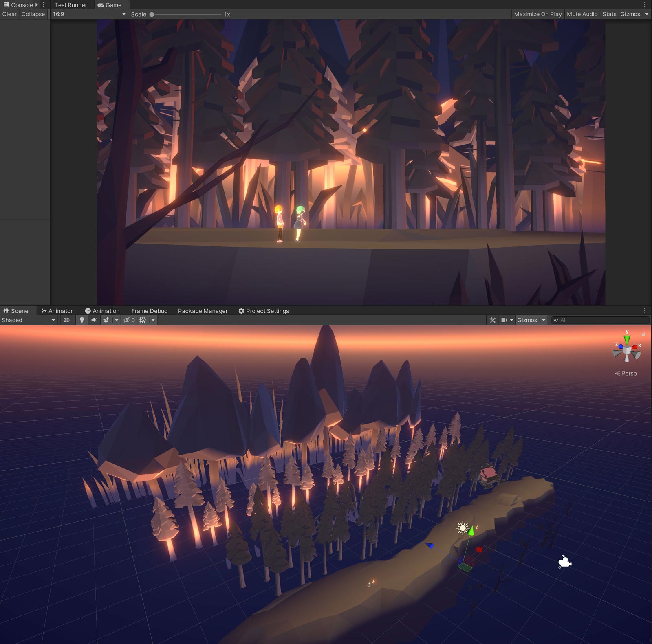The width and height of the screenshot is (652, 644).
Task: Toggle scene lighting with the lightbulb icon
Action: (x=81, y=320)
